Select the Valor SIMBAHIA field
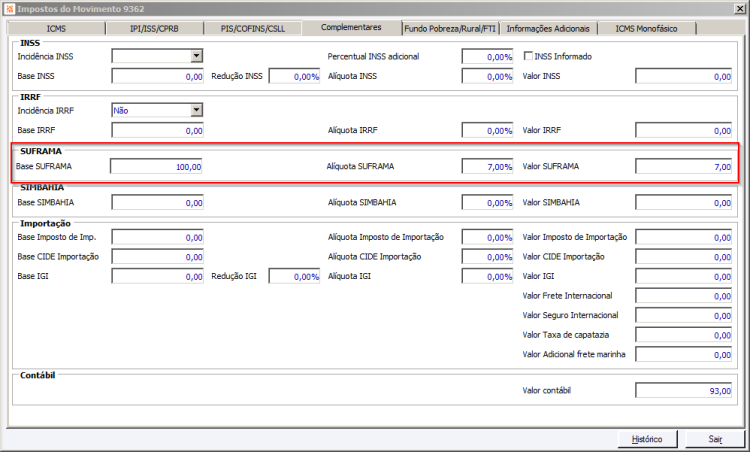The width and height of the screenshot is (750, 452). tap(684, 202)
